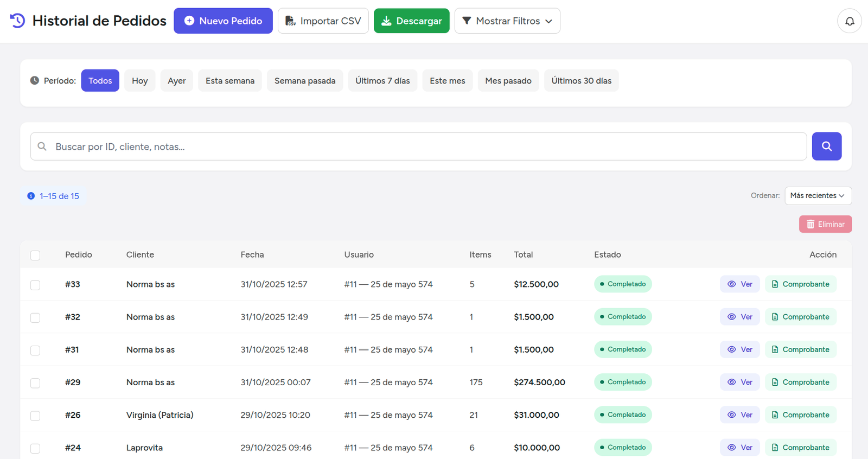Choose the Mes pasado period filter
Viewport: 868px width, 459px height.
[508, 81]
